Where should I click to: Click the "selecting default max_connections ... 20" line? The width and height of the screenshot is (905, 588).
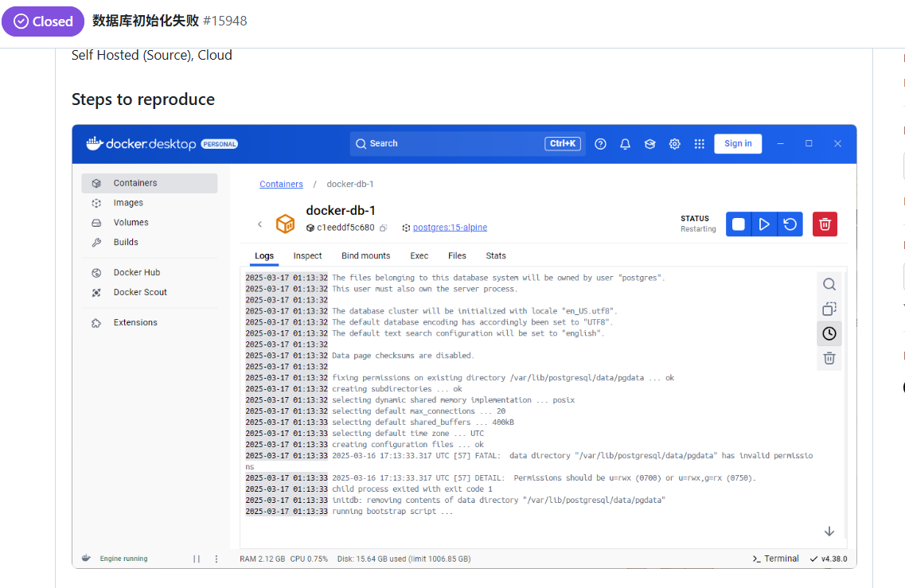[419, 411]
